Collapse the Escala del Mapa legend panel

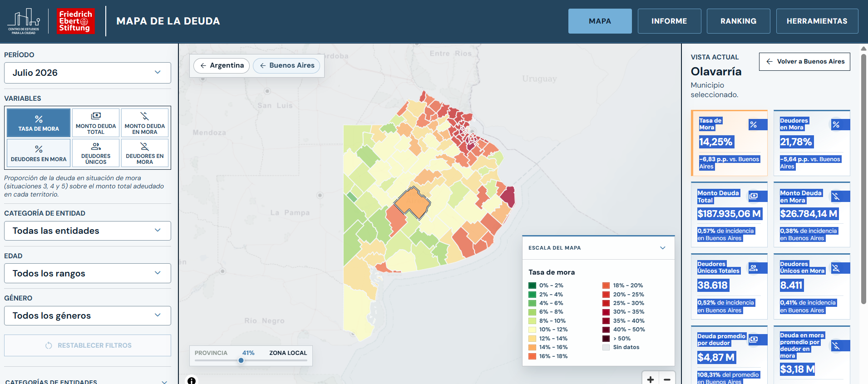(x=662, y=248)
